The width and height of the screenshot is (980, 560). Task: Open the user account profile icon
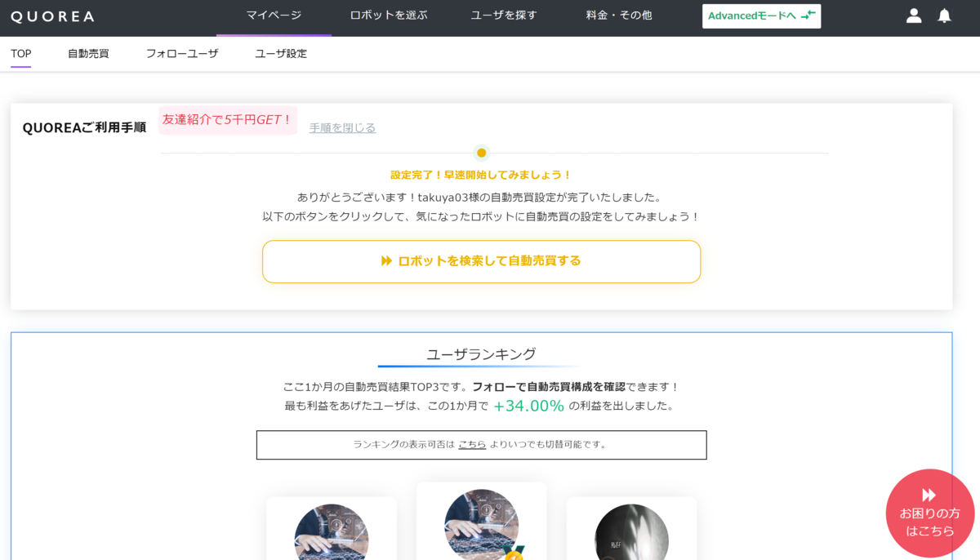click(914, 16)
